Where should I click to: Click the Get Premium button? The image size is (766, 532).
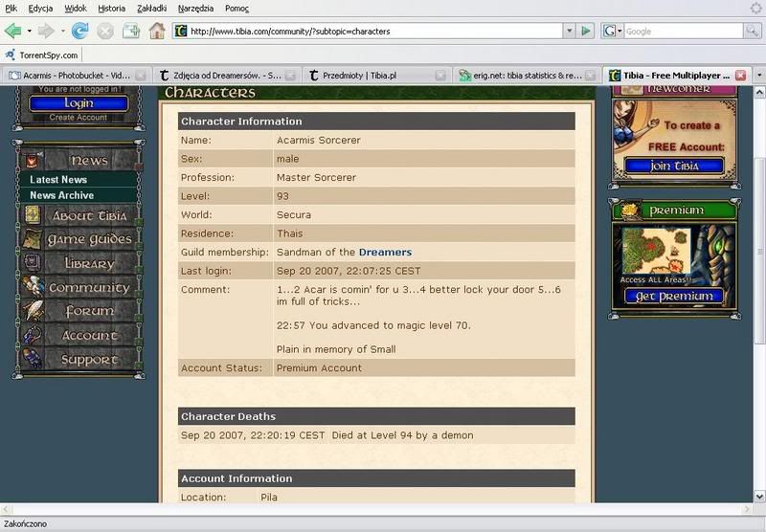click(674, 297)
